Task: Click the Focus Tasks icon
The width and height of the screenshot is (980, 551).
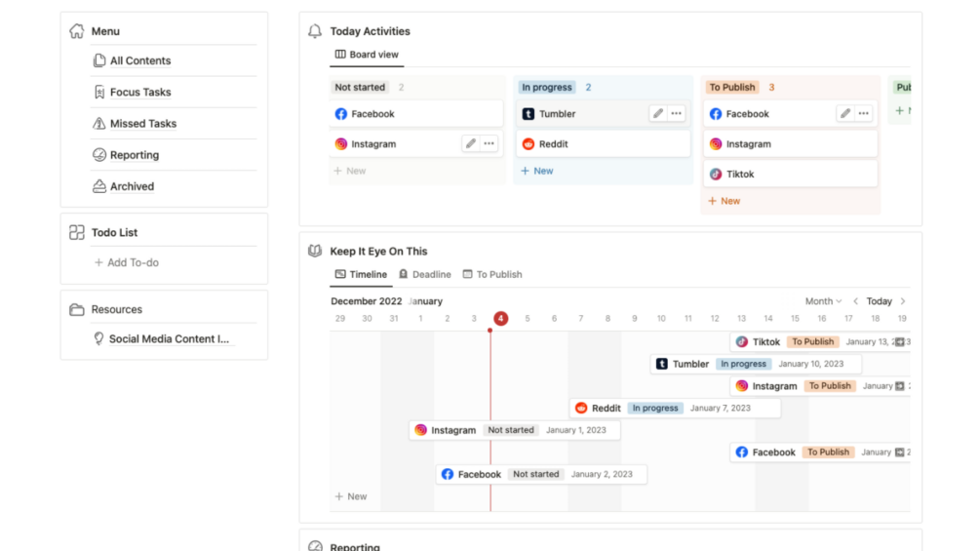Action: click(99, 92)
